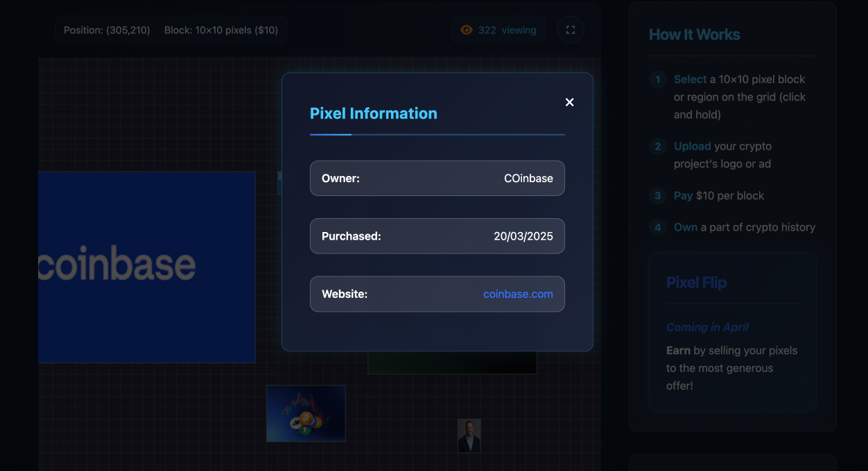
Task: Select the Coinbase ad image on grid
Action: click(x=146, y=267)
